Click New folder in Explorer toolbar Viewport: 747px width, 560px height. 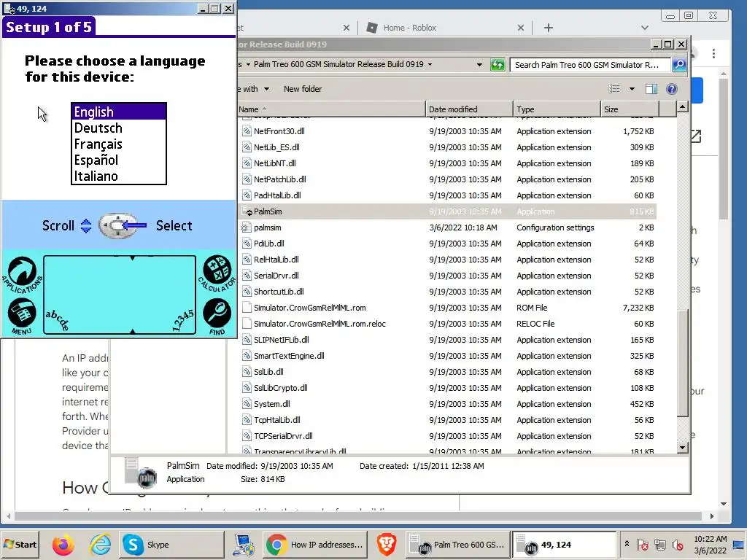[x=303, y=89]
